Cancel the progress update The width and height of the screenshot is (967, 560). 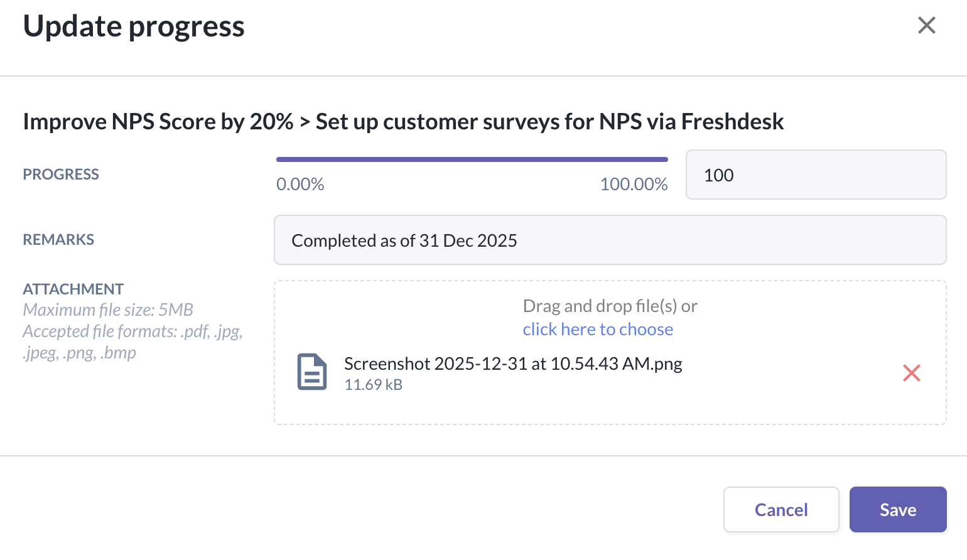[781, 510]
